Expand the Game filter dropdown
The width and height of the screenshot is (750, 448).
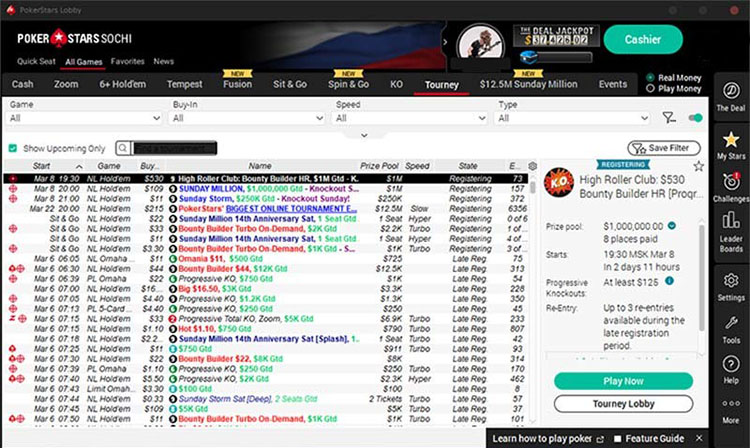pos(84,118)
